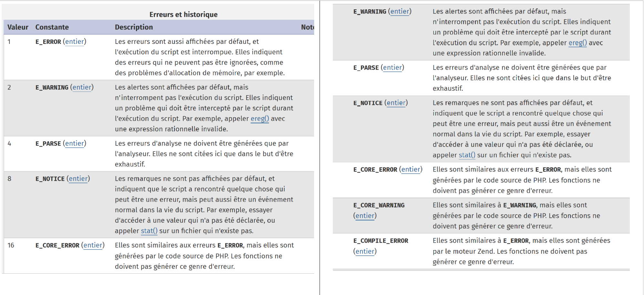
Task: Click the E_COMPILE_ERROR constant name
Action: click(x=381, y=241)
